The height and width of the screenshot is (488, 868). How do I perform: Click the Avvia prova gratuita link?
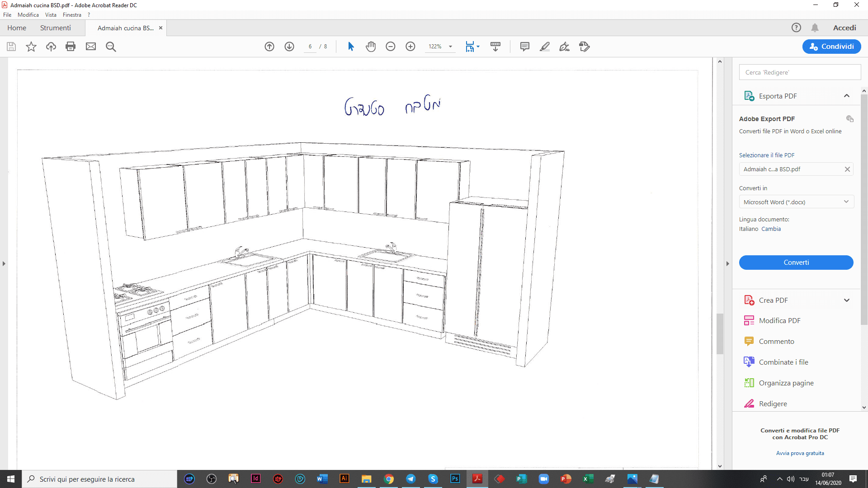coord(800,453)
